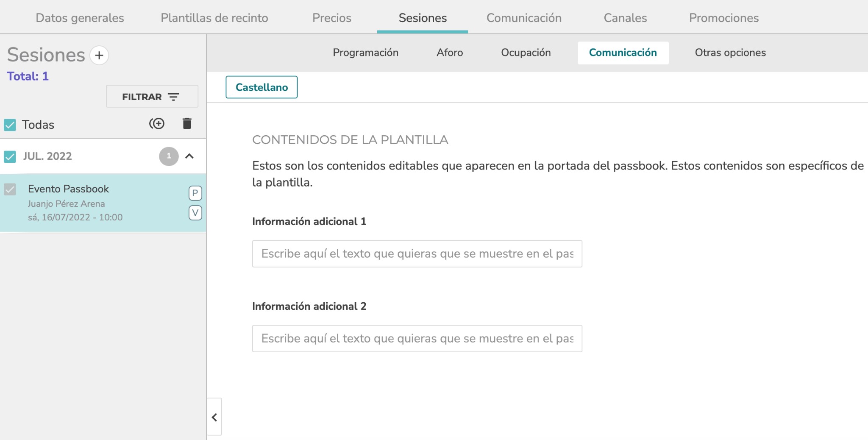Focus the Información adicional 1 field
Viewport: 868px width, 440px height.
pos(417,253)
